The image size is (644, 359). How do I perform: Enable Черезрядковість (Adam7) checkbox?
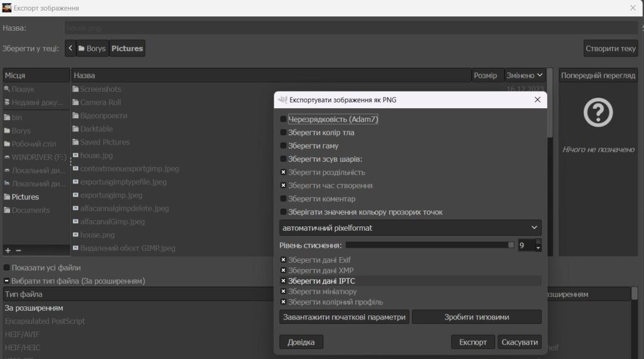point(283,119)
